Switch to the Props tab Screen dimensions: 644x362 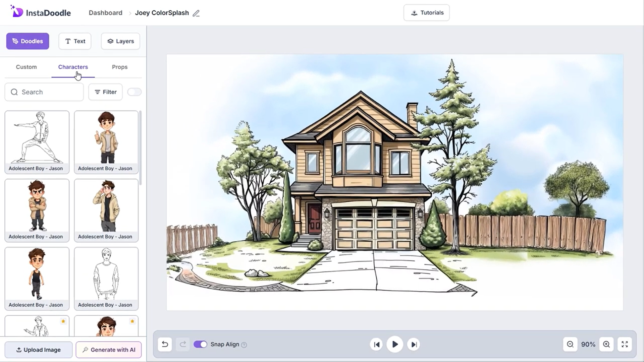tap(120, 67)
